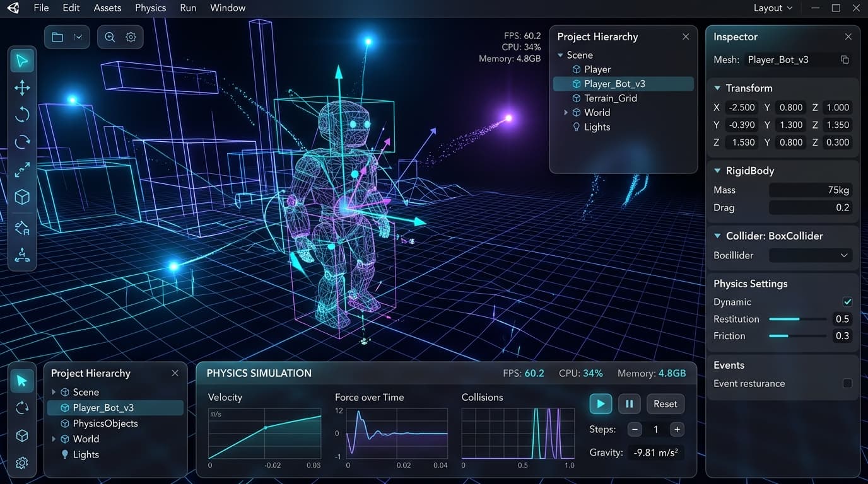Expand the World node above Lights in the hierarchy beside Inspector

(x=566, y=113)
